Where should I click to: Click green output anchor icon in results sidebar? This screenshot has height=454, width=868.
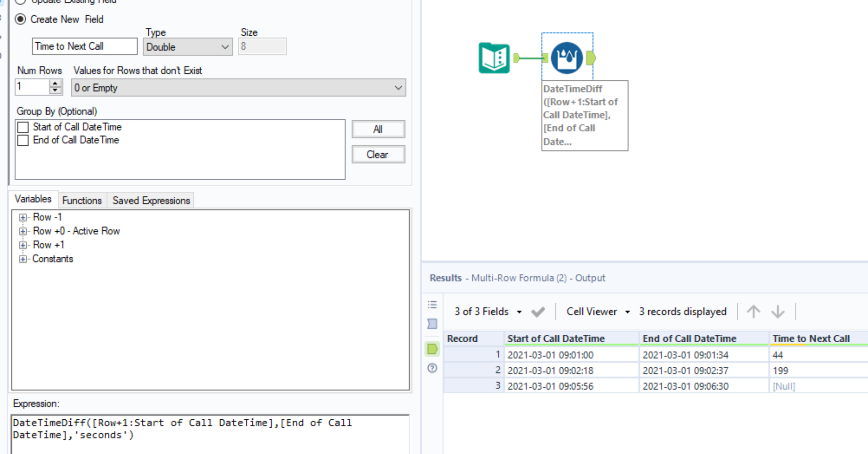(432, 349)
